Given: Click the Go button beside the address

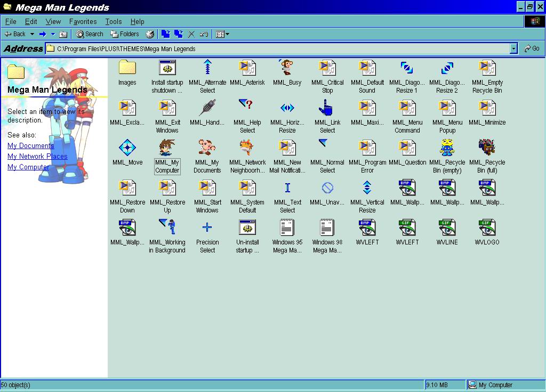Looking at the screenshot, I should click(x=532, y=48).
